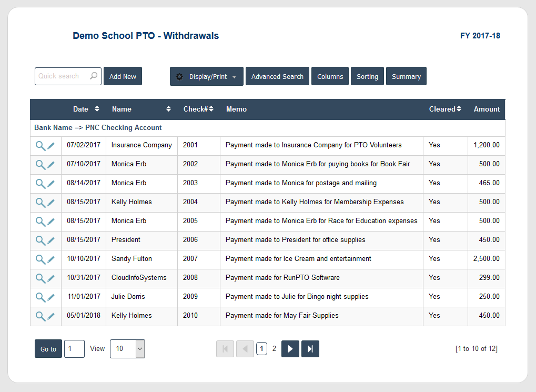Click the view magnifier on Sandy Fulton's row
This screenshot has height=392, width=536.
40,258
